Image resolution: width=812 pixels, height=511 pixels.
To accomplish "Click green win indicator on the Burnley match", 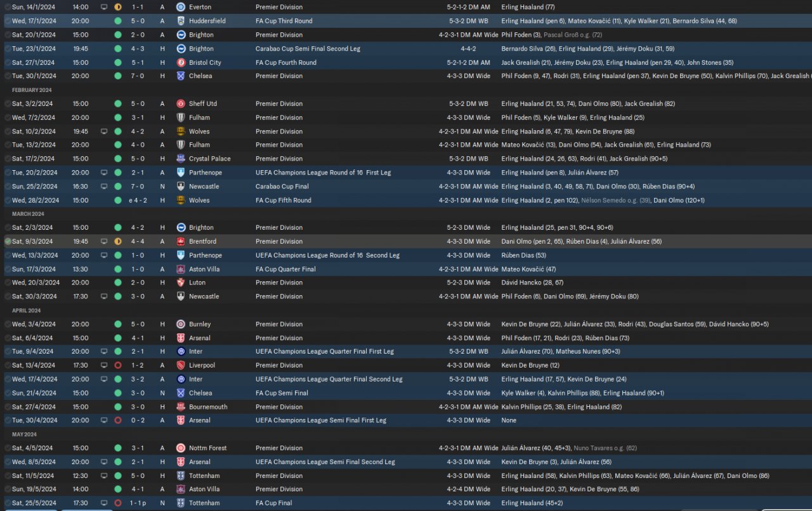I will (117, 324).
